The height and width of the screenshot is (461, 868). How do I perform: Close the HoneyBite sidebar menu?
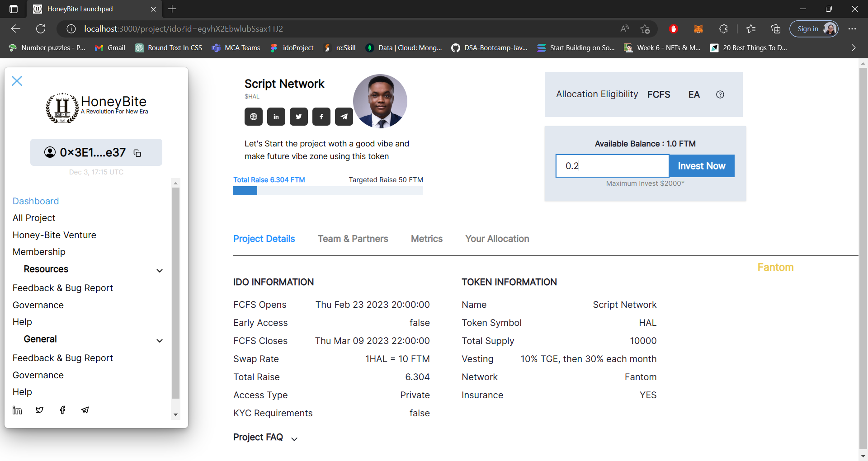click(x=17, y=81)
